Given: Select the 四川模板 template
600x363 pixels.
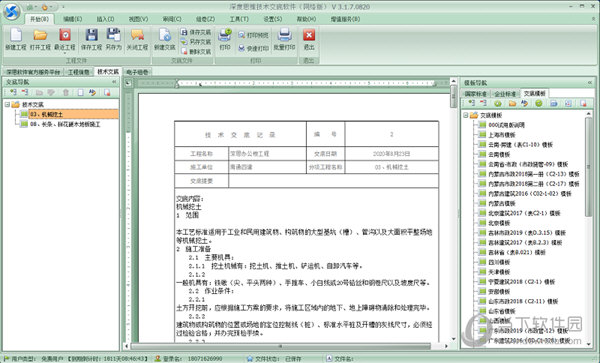Looking at the screenshot, I should (x=499, y=262).
